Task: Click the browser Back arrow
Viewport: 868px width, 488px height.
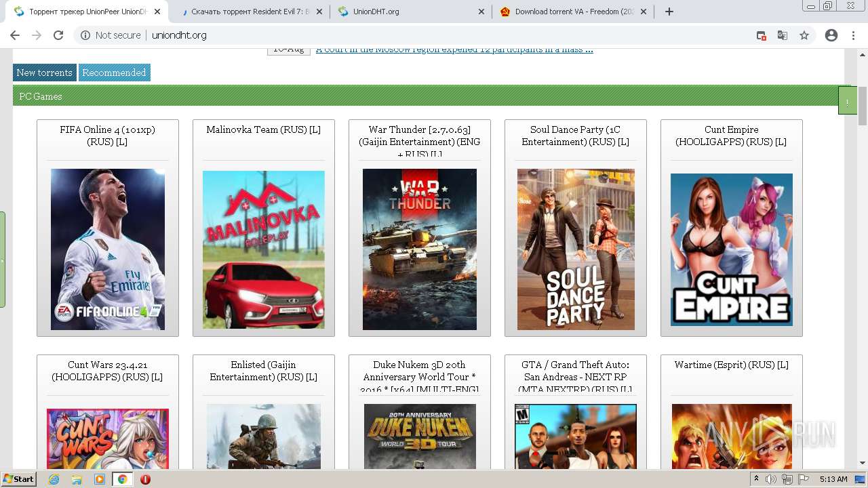Action: click(15, 35)
